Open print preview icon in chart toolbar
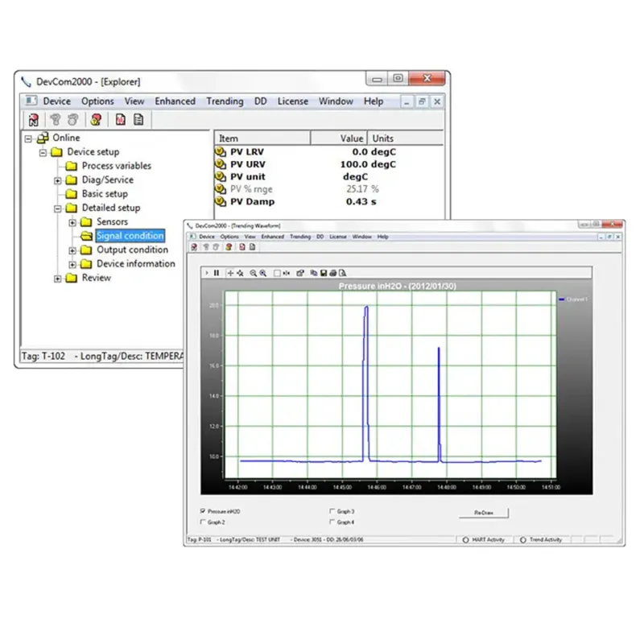 [343, 273]
